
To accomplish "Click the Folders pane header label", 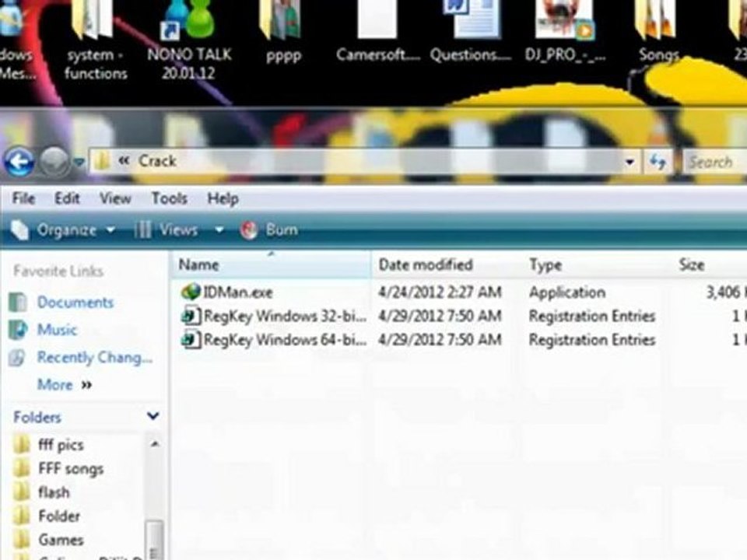I will [37, 417].
